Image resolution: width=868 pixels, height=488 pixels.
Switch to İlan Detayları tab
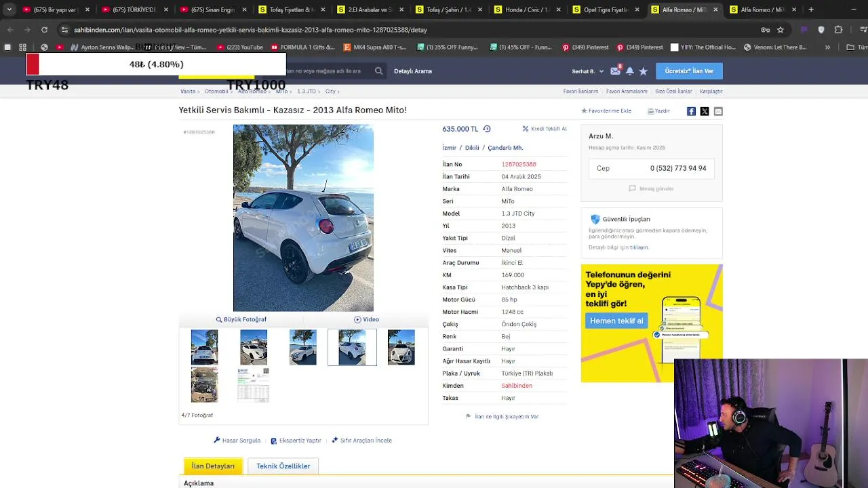tap(213, 466)
